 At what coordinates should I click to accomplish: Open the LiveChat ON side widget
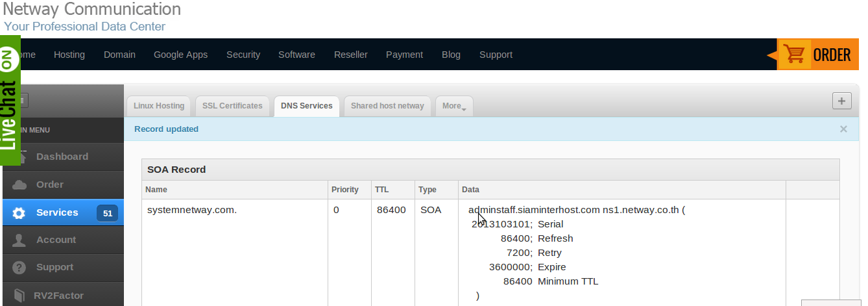(x=9, y=97)
